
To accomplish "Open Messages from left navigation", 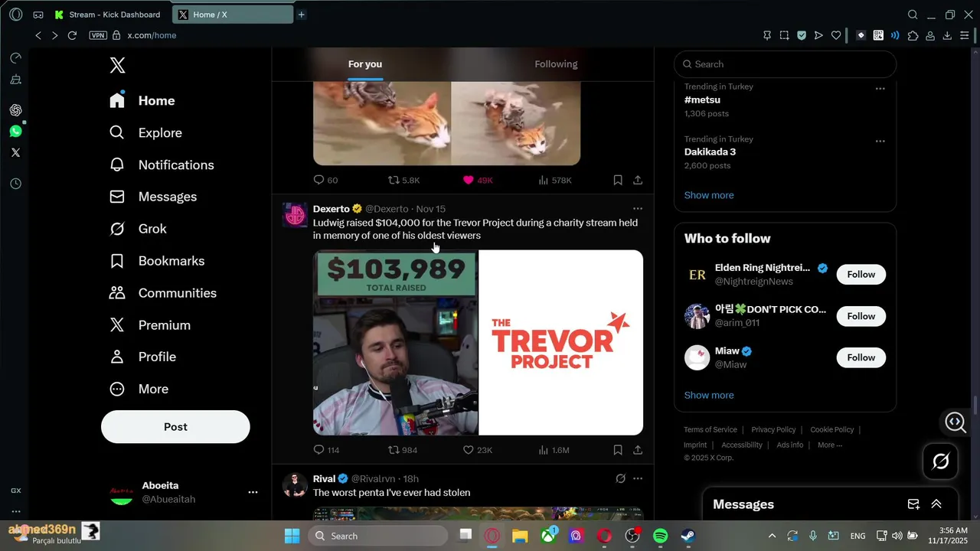I will [153, 197].
